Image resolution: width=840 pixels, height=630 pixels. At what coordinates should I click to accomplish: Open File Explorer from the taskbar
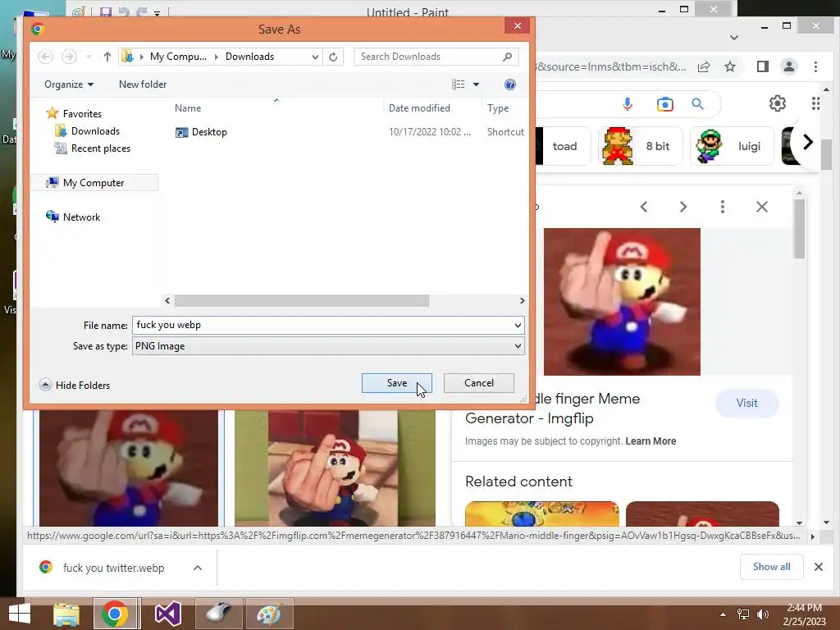click(66, 614)
